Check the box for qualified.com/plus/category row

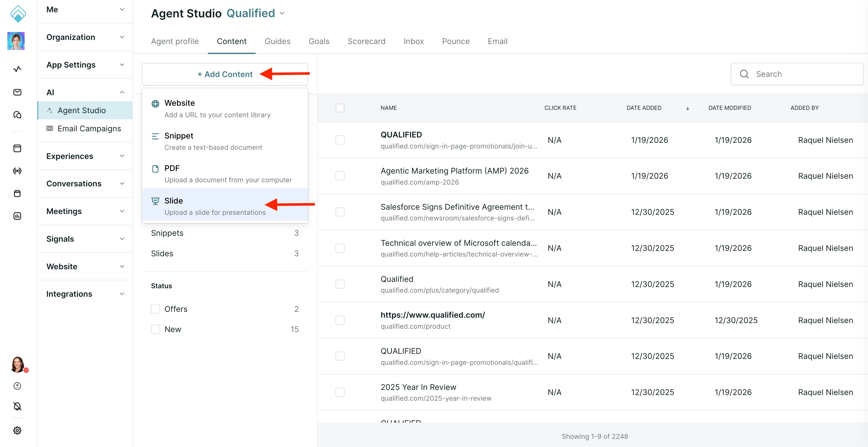point(340,284)
